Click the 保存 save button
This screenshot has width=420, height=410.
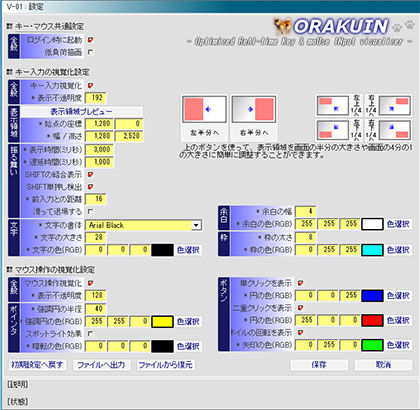pos(319,365)
